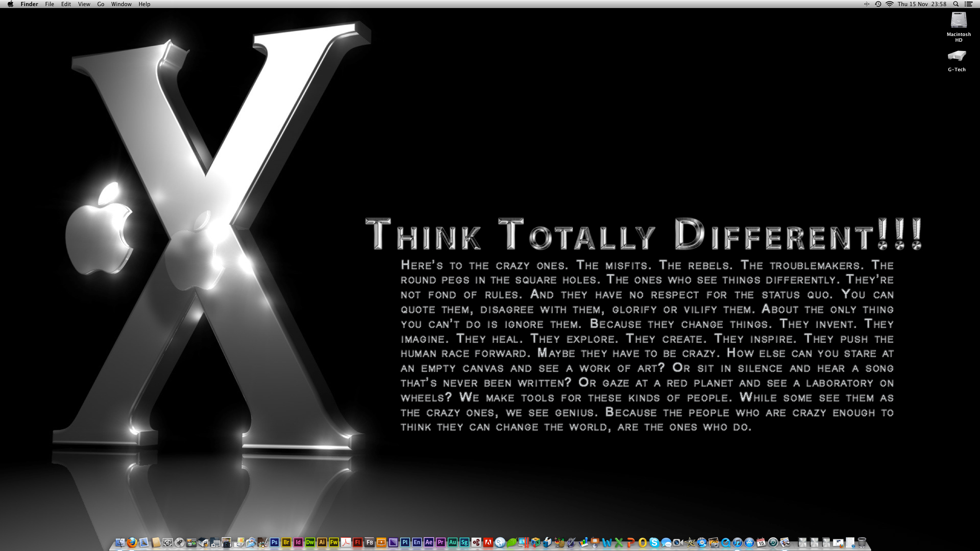
Task: Select the Macintosh HD desktop drive
Action: coord(959,27)
